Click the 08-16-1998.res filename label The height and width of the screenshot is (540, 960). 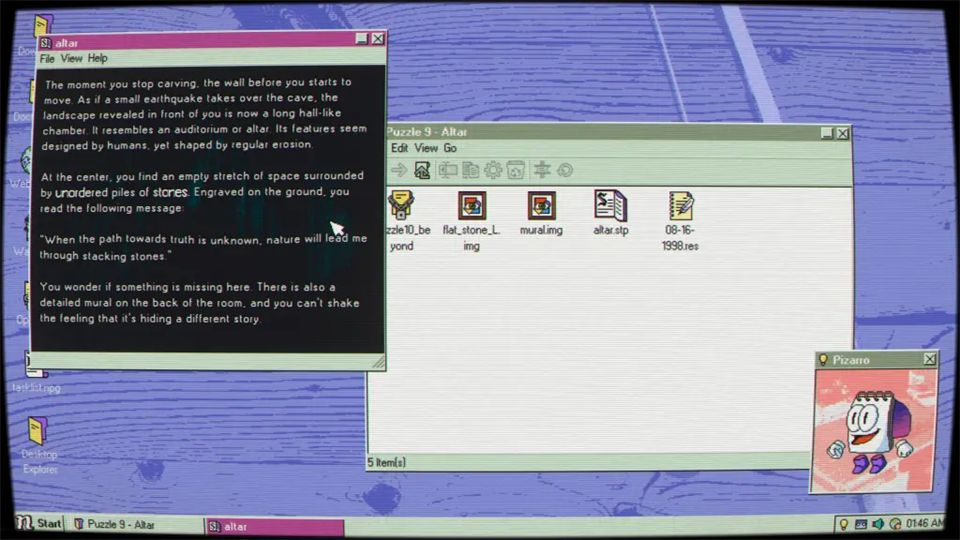click(680, 238)
